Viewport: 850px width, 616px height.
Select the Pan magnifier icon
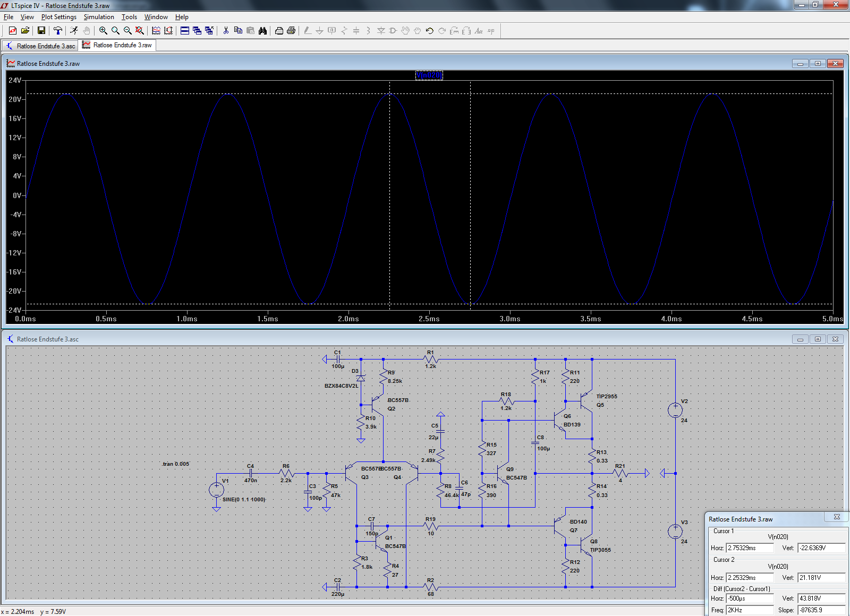click(115, 31)
